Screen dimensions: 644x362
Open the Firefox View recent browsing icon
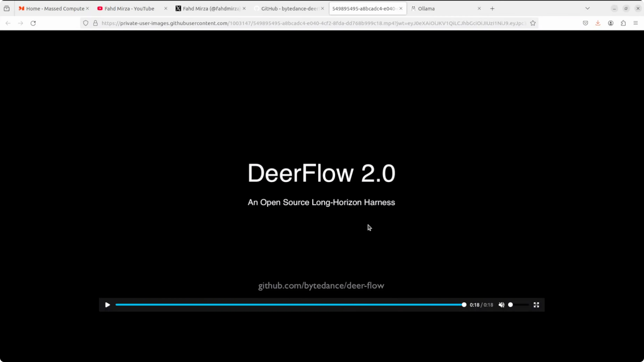(7, 9)
